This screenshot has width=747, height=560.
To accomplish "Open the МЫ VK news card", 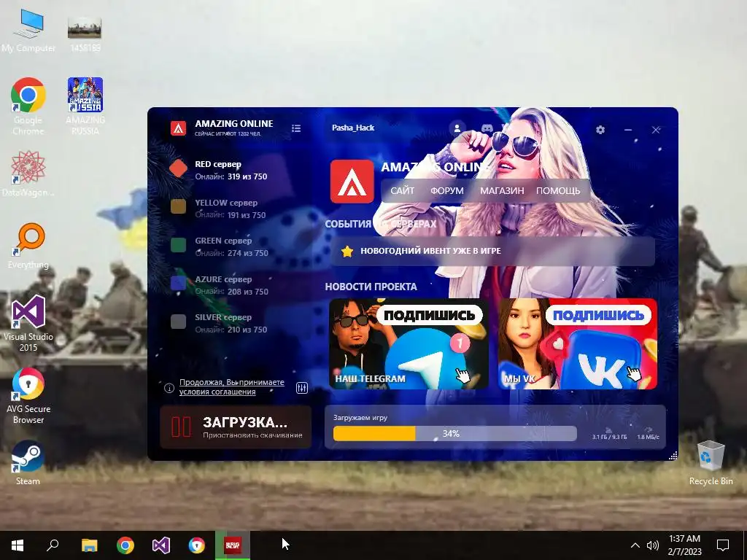I will click(578, 344).
